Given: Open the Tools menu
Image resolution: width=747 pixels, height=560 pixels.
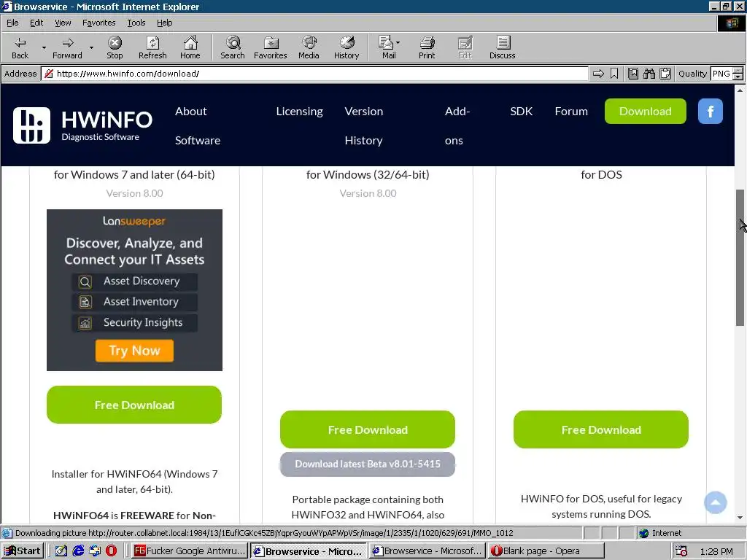Looking at the screenshot, I should click(136, 23).
